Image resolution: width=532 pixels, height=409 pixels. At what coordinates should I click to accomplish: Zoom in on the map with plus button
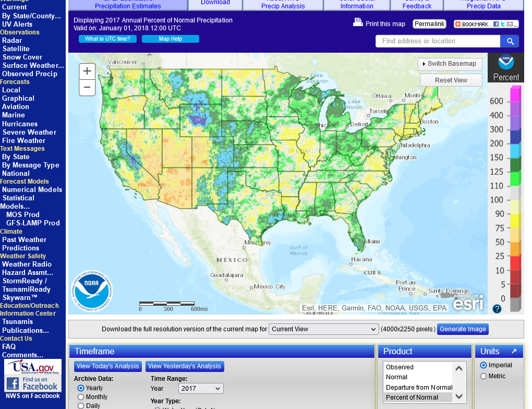click(x=87, y=71)
